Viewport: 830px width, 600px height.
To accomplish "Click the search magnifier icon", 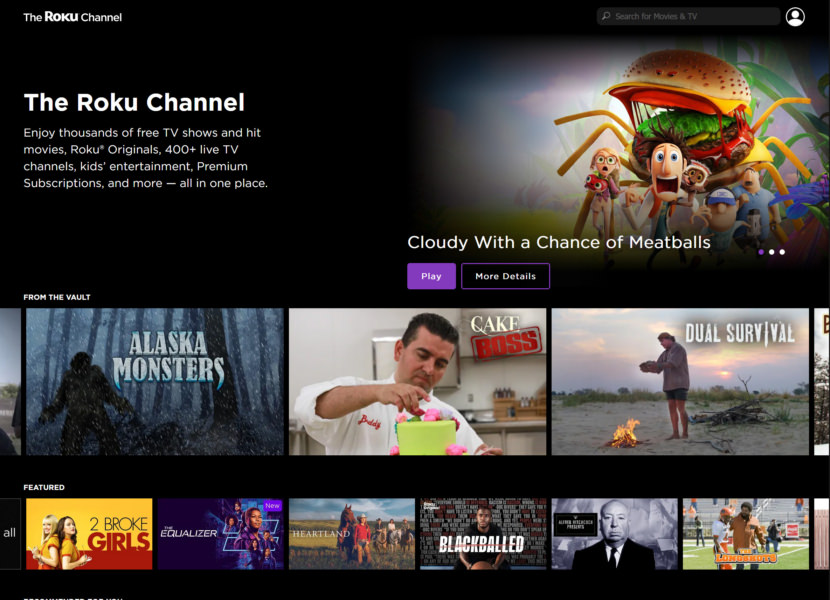I will point(607,16).
